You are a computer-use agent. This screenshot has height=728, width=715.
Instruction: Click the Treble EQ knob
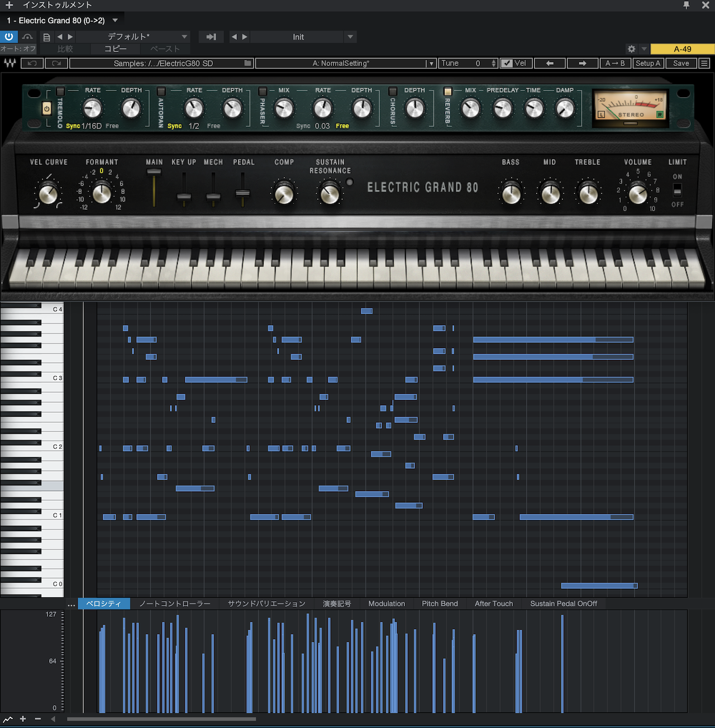588,194
